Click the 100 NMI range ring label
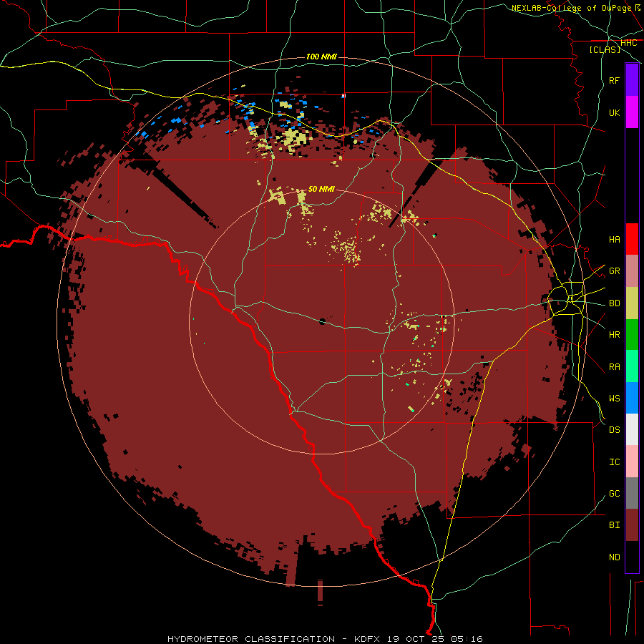This screenshot has width=644, height=644. point(321,57)
